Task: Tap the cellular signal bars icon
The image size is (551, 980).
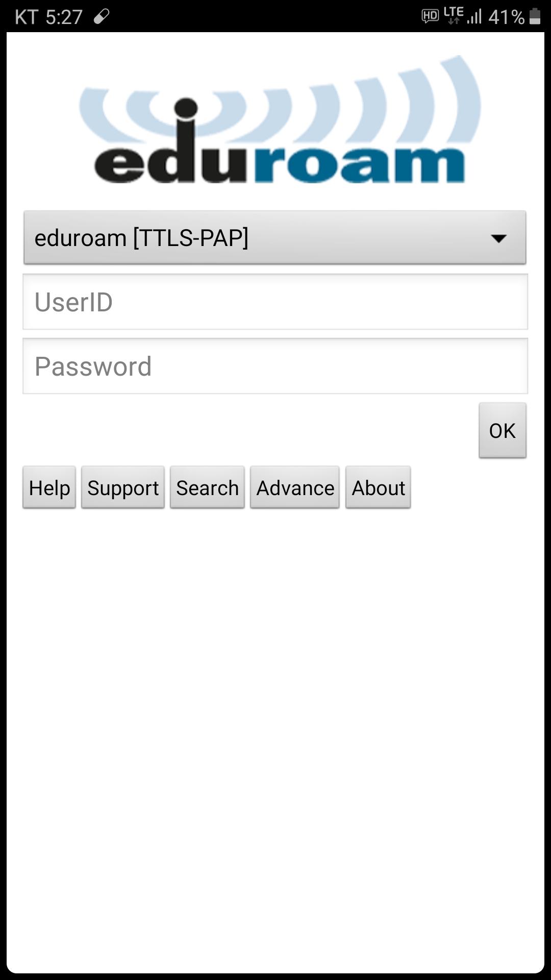Action: [474, 17]
